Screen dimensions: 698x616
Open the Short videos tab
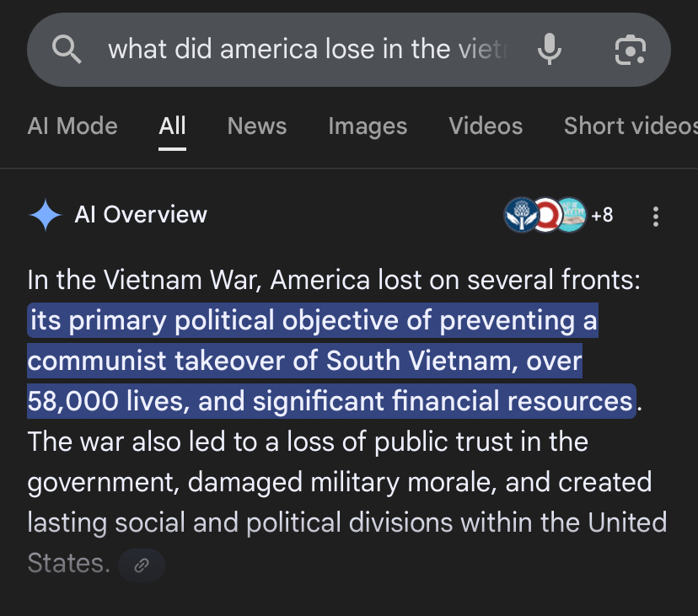coord(631,126)
